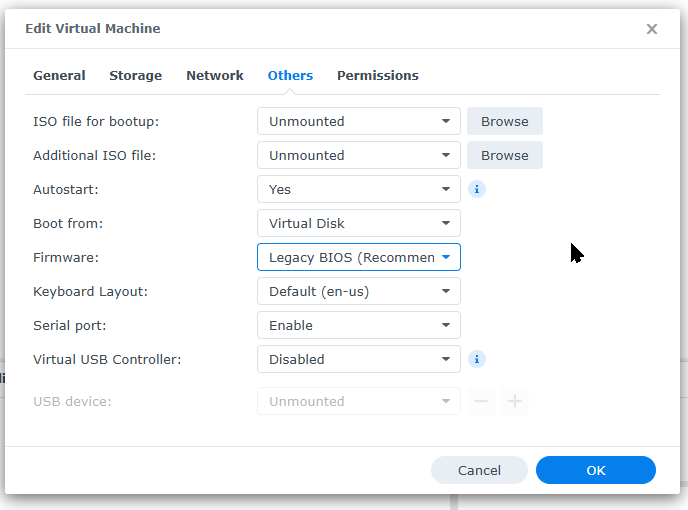Click the info icon next to Autostart
Viewport: 688px width, 510px height.
click(477, 189)
